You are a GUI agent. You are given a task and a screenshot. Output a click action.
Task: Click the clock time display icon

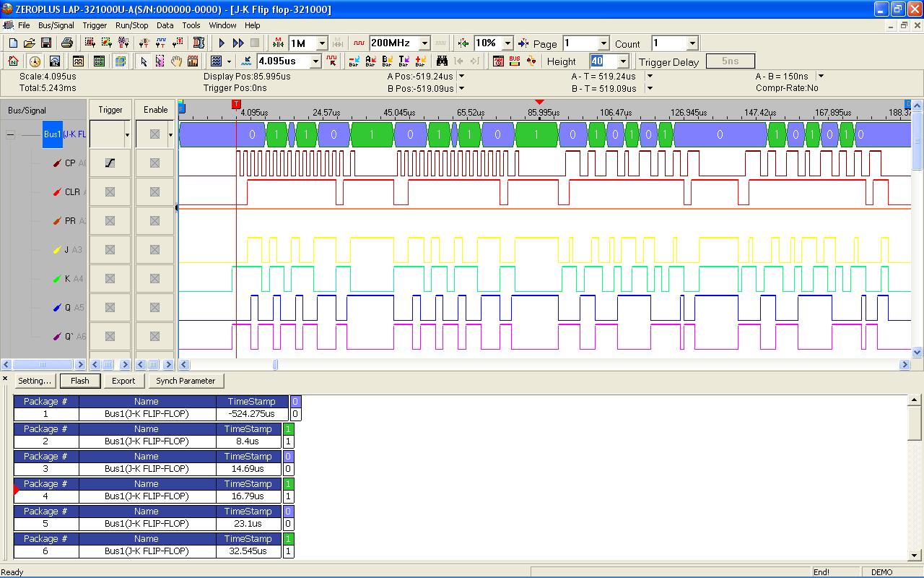click(34, 61)
